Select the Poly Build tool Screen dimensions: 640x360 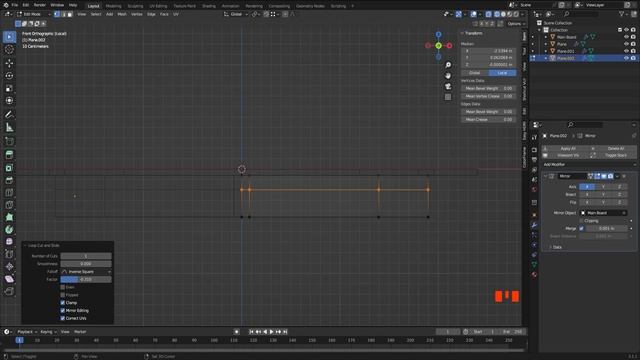point(9,217)
